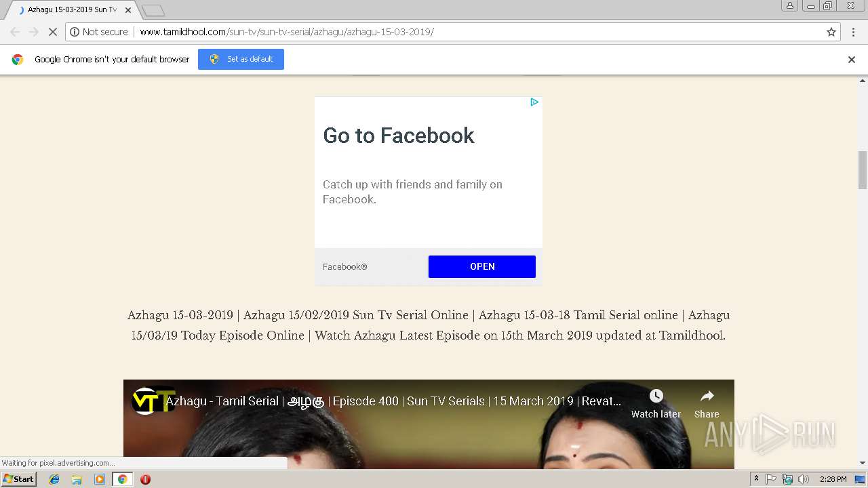The image size is (868, 488).
Task: Click the Facebook® advertiser label
Action: point(344,266)
